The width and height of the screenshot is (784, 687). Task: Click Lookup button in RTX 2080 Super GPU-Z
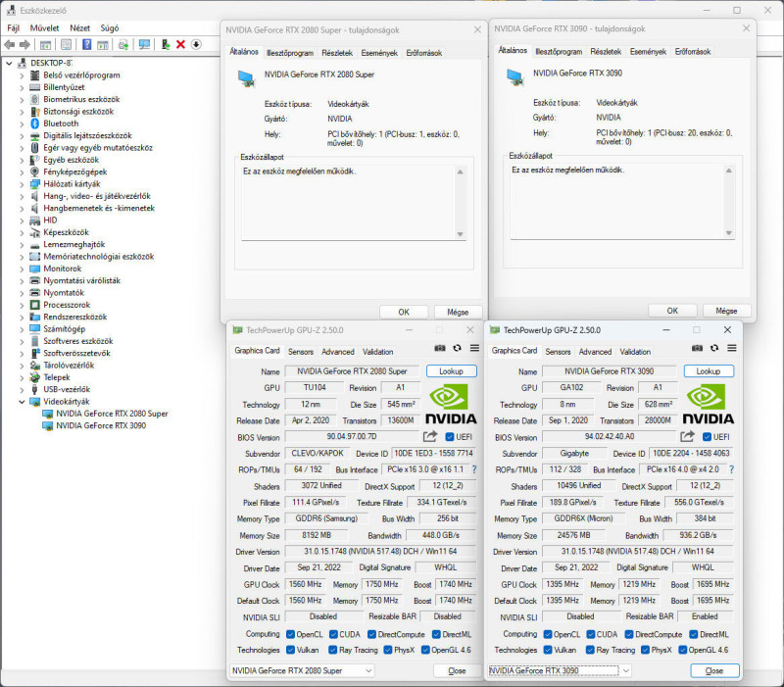[x=451, y=371]
